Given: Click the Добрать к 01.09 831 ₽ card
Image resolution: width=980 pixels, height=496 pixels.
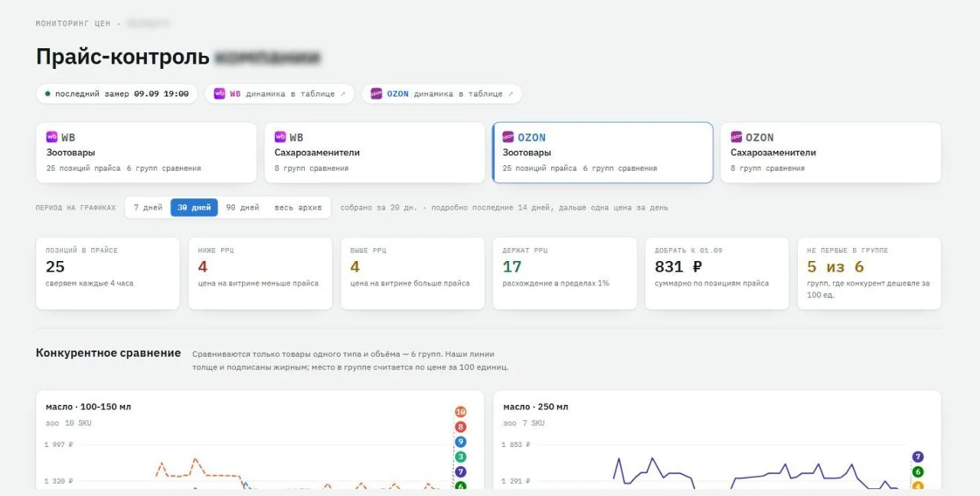Looking at the screenshot, I should 717,273.
